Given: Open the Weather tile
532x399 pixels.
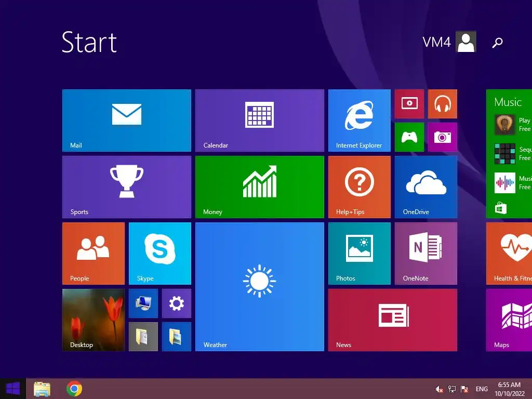Looking at the screenshot, I should 260,287.
